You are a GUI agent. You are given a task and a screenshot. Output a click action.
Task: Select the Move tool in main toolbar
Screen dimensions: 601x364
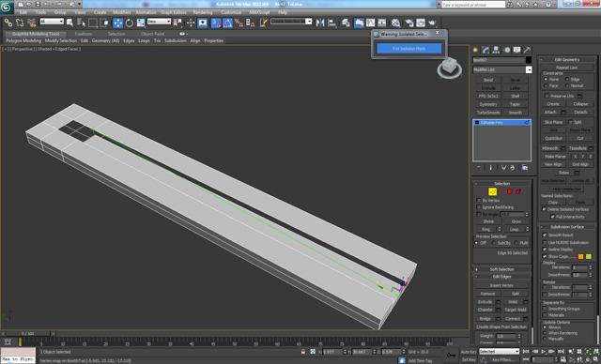[117, 23]
